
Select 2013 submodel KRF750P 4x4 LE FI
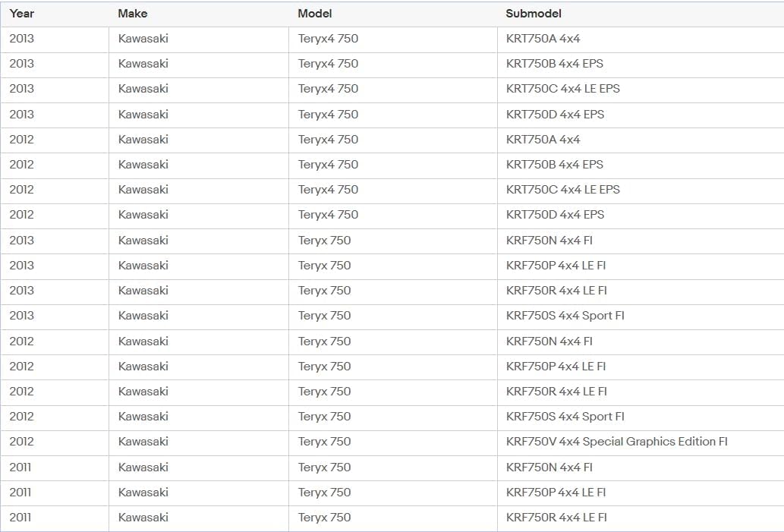click(x=556, y=265)
